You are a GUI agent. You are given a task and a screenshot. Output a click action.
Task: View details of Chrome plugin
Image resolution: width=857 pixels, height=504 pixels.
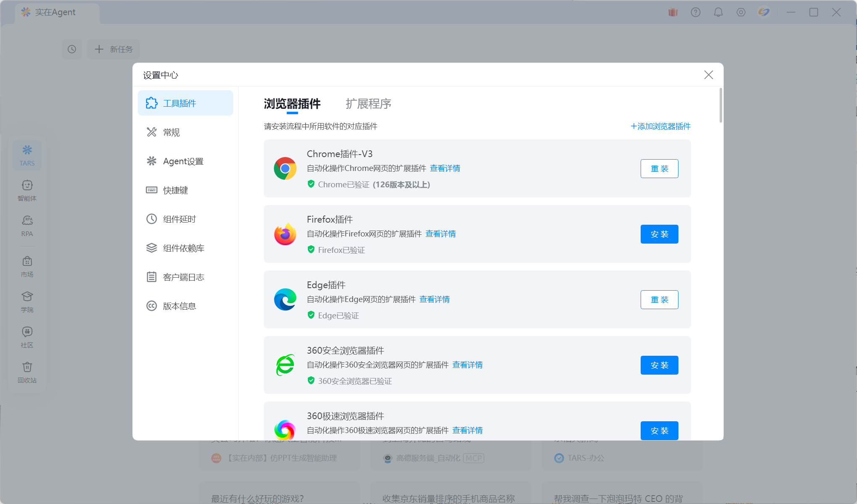point(445,168)
